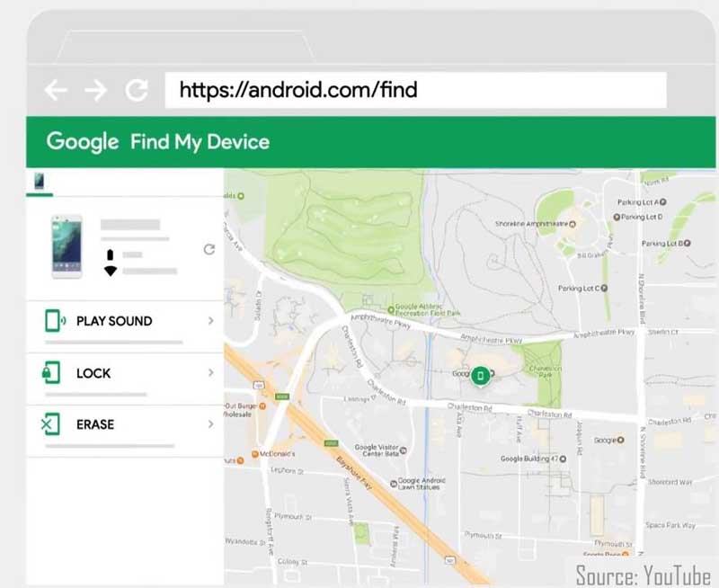
Task: Click the Google Find My Device title
Action: click(158, 142)
